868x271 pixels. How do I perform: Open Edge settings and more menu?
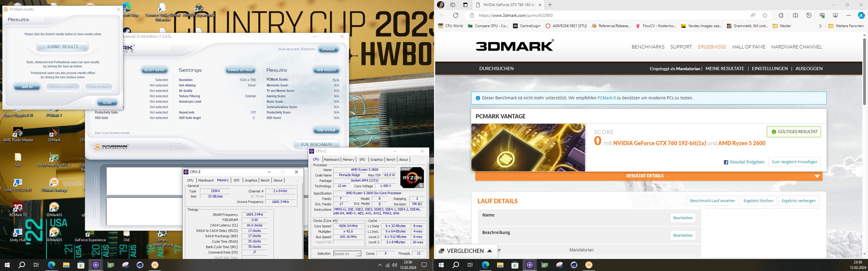849,15
